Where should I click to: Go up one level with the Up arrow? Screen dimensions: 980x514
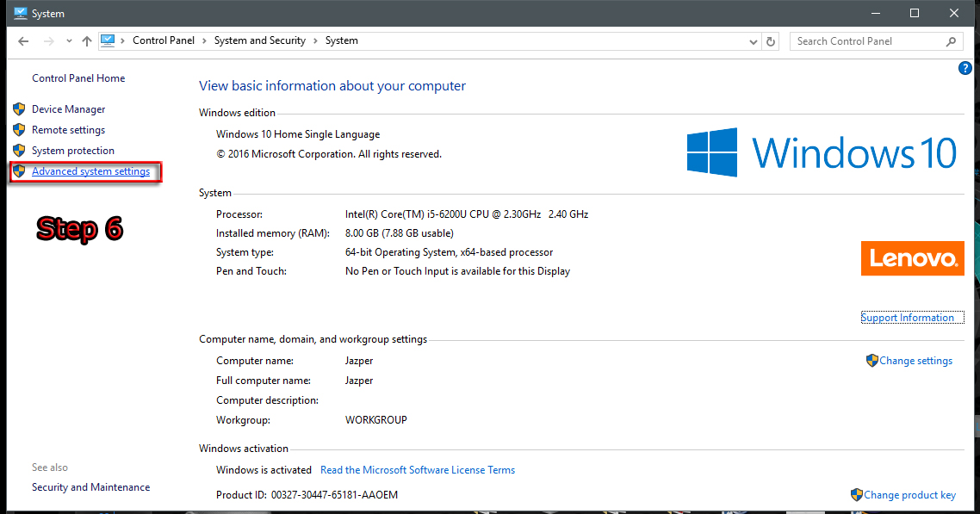tap(87, 41)
